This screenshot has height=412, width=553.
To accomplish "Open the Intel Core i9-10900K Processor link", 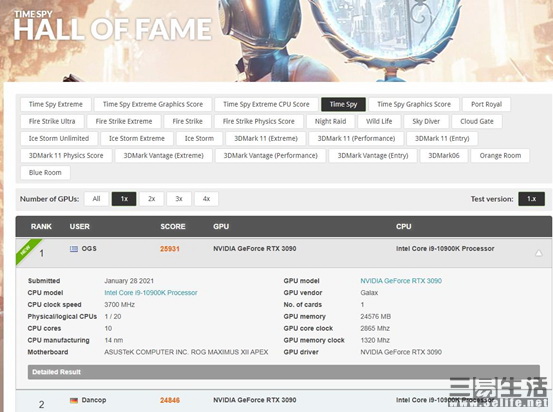I will pyautogui.click(x=151, y=293).
